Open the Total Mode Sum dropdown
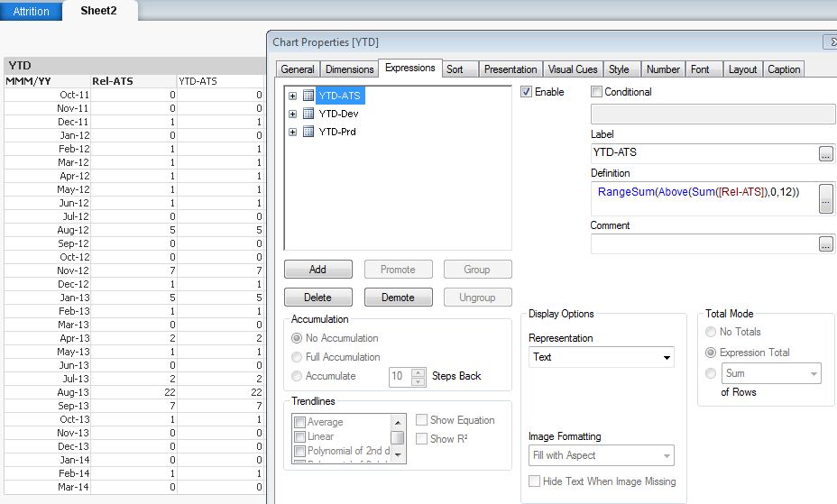The height and width of the screenshot is (504, 837). [x=771, y=373]
